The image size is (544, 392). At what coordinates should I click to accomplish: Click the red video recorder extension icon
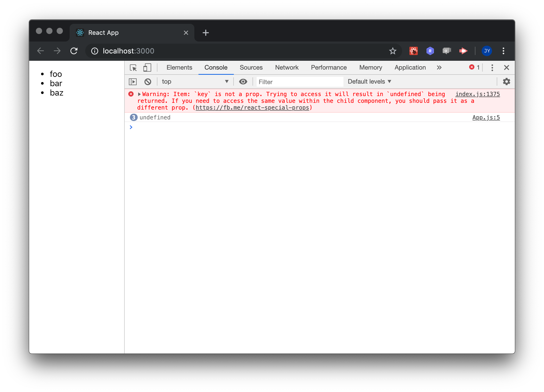[x=463, y=51]
